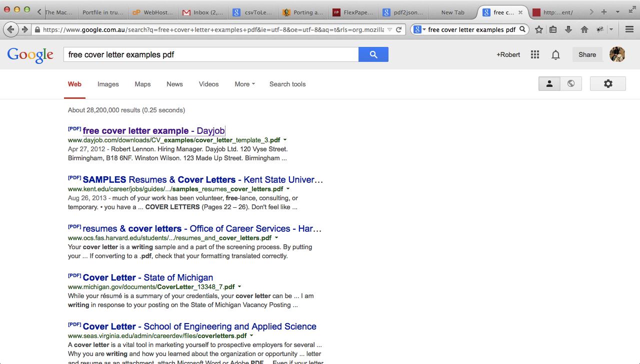Open the URL history dropdown arrow
Screen dimensions: 640x364
tap(389, 29)
